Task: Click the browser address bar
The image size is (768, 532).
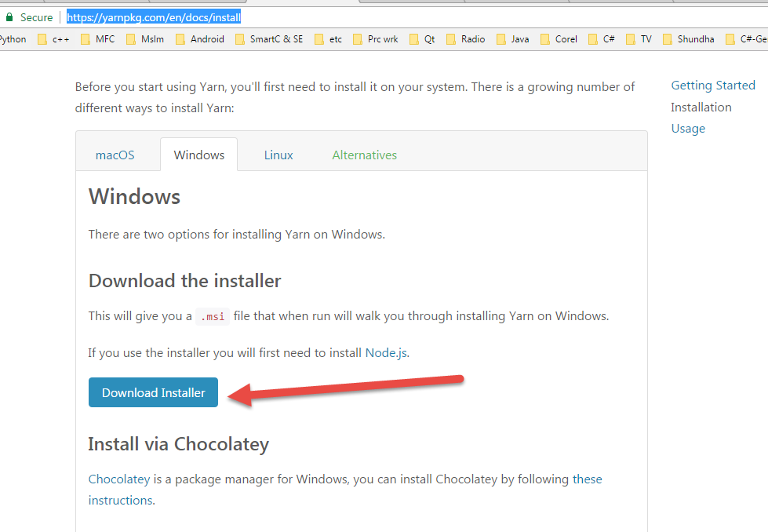Action: pos(154,17)
